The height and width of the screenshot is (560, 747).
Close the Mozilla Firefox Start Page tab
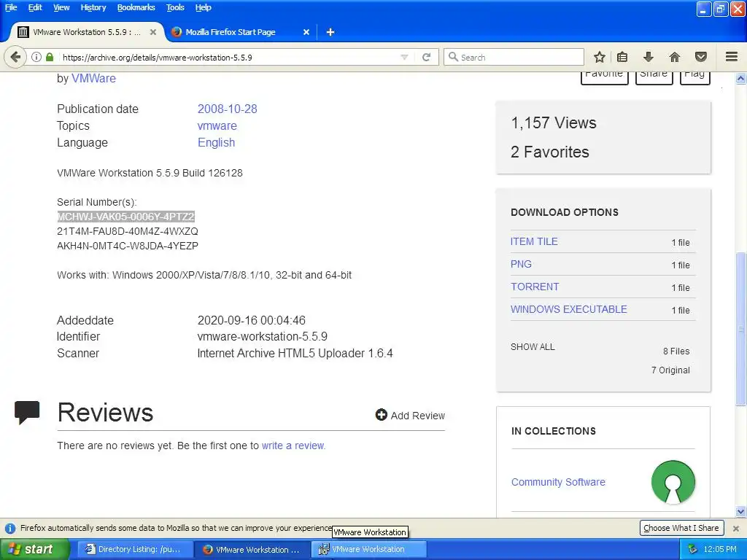point(306,32)
